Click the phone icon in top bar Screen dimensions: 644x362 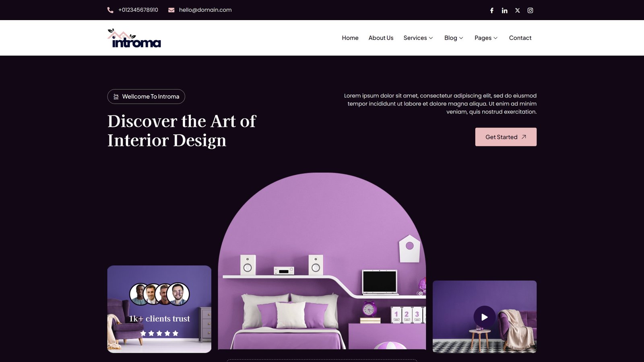110,10
